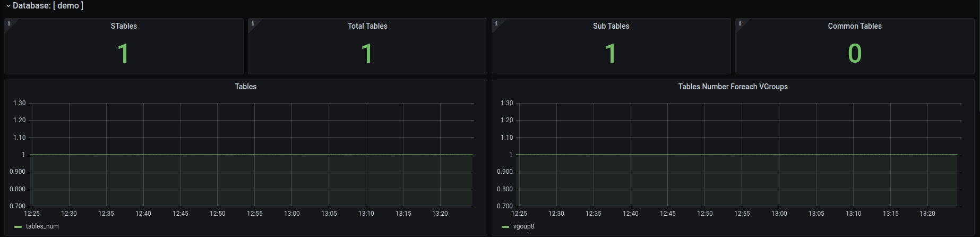Viewport: 980px width, 237px height.
Task: Toggle the vgoup8 series in legend
Action: (523, 226)
